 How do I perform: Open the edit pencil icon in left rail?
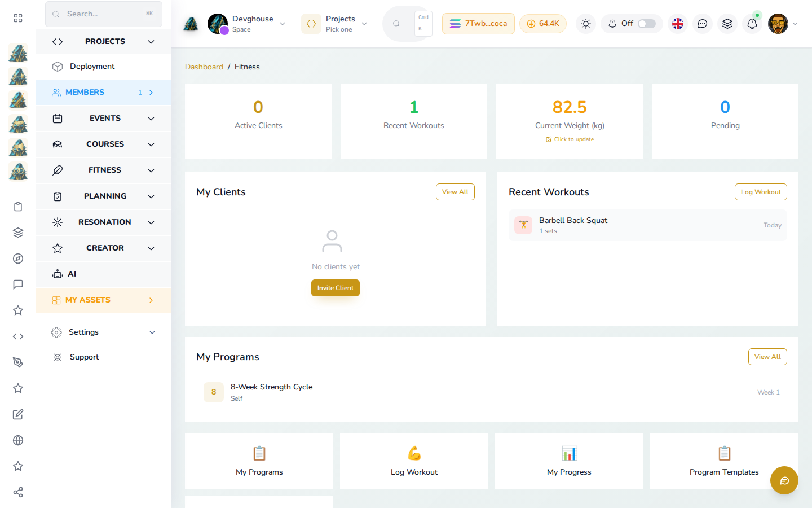[x=18, y=414]
